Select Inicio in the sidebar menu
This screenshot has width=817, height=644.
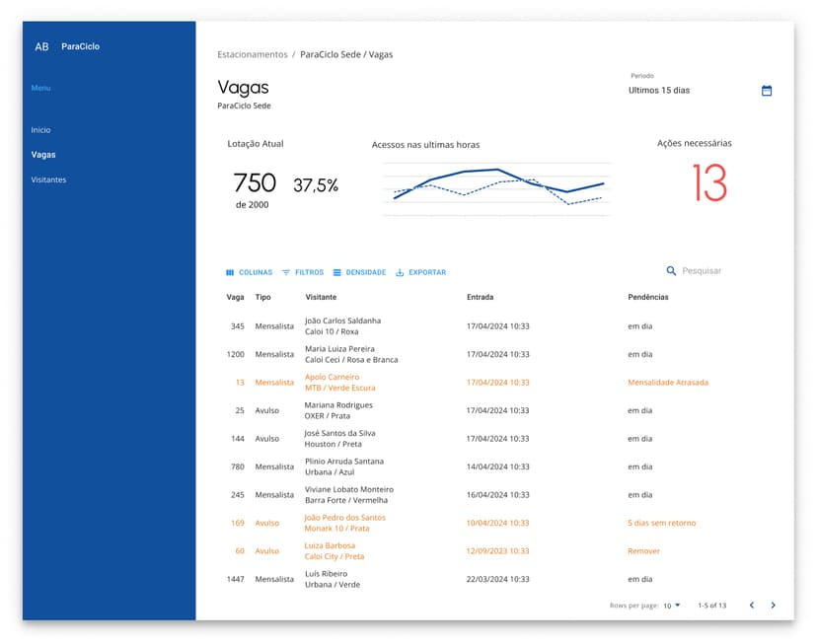coord(40,130)
